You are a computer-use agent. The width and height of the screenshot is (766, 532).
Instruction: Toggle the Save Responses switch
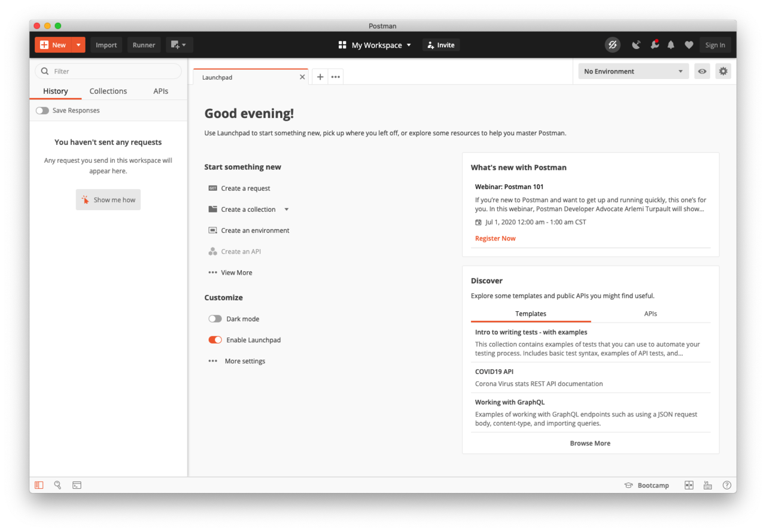tap(42, 110)
